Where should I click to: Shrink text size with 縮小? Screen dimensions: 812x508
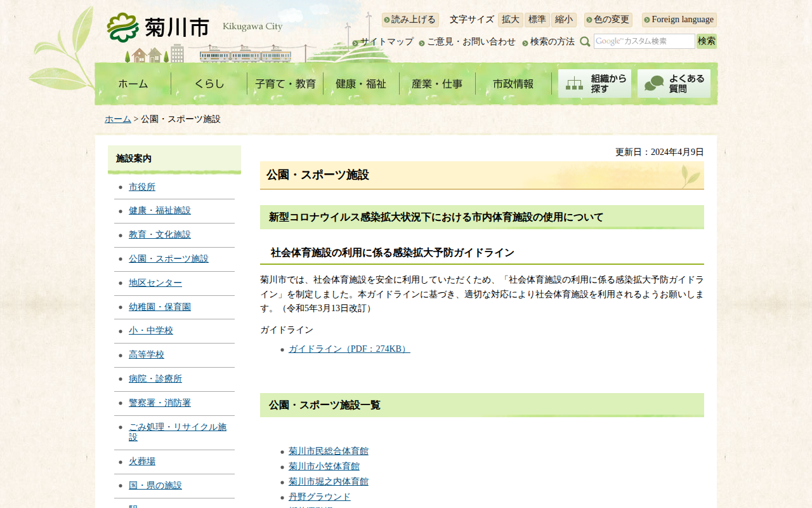[x=563, y=20]
